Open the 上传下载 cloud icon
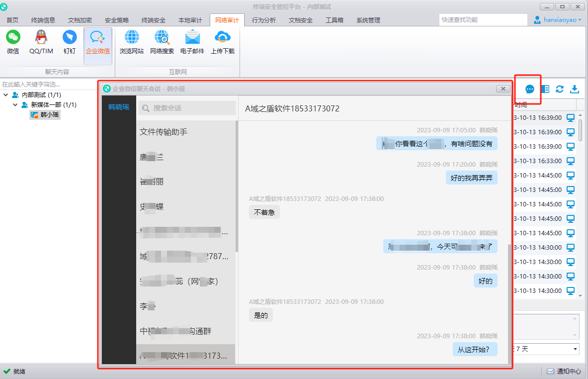The image size is (588, 379). 223,37
